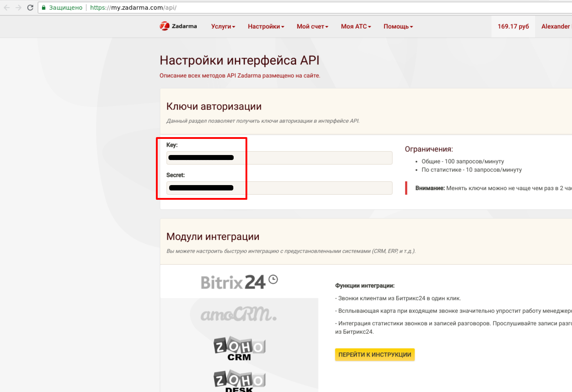572x392 pixels.
Task: Select the Zoho CRM integration logo
Action: click(x=239, y=348)
